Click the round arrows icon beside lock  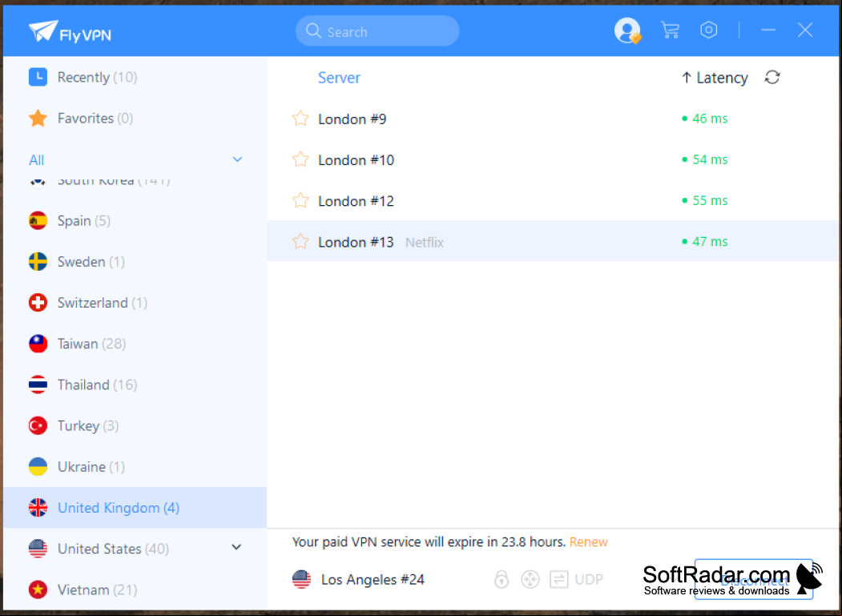530,579
